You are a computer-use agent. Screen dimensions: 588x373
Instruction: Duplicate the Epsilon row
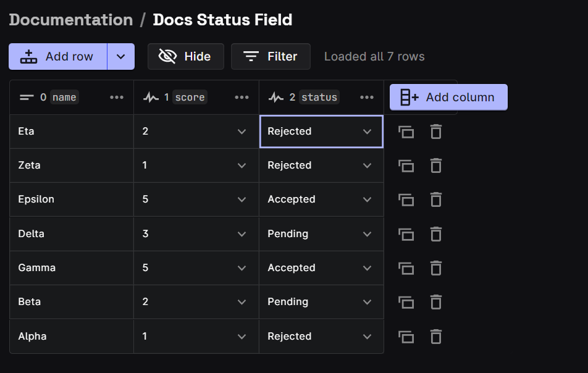(x=406, y=199)
